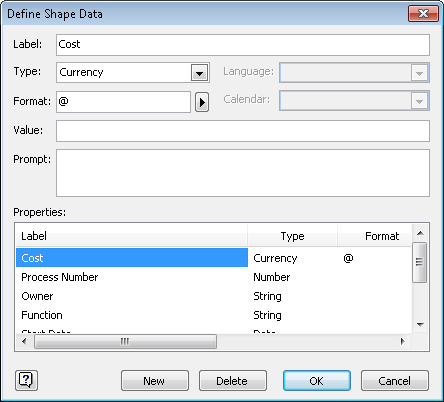Click the String type in Function row
444x402 pixels.
267,315
